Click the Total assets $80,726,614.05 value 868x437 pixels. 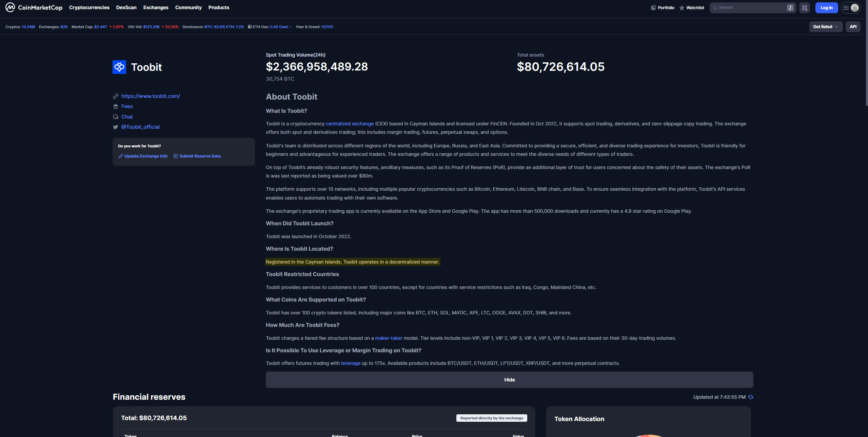pyautogui.click(x=560, y=67)
